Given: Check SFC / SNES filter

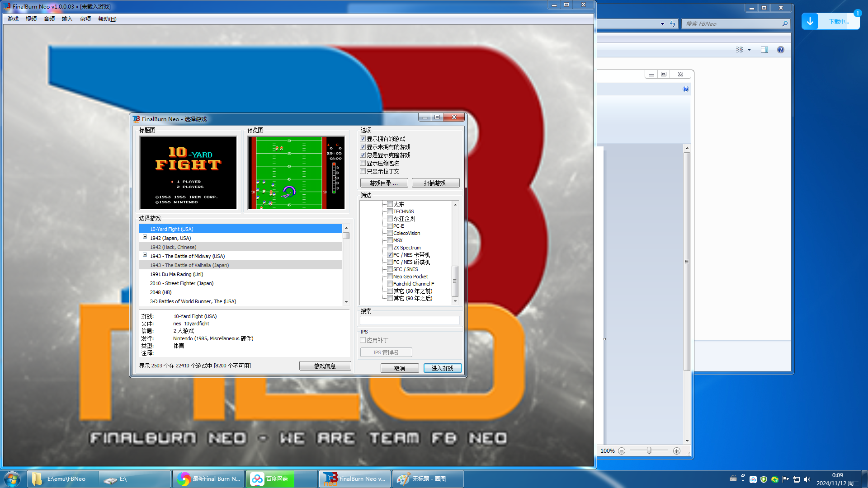Looking at the screenshot, I should click(390, 269).
